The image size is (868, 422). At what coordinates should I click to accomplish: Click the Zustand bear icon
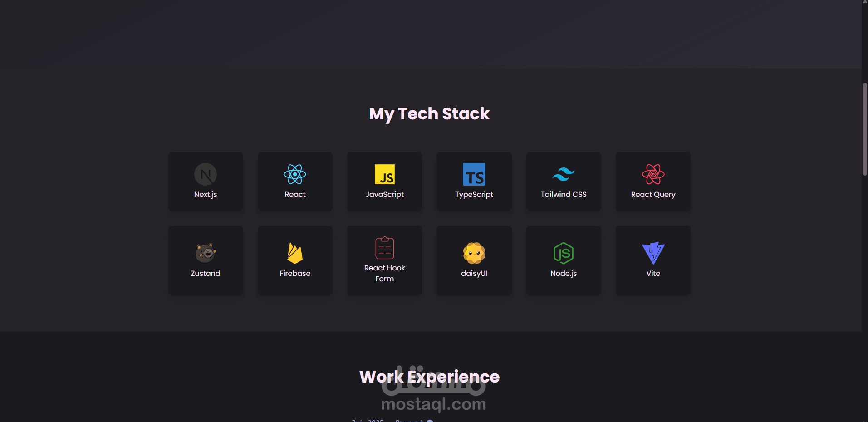pos(206,253)
